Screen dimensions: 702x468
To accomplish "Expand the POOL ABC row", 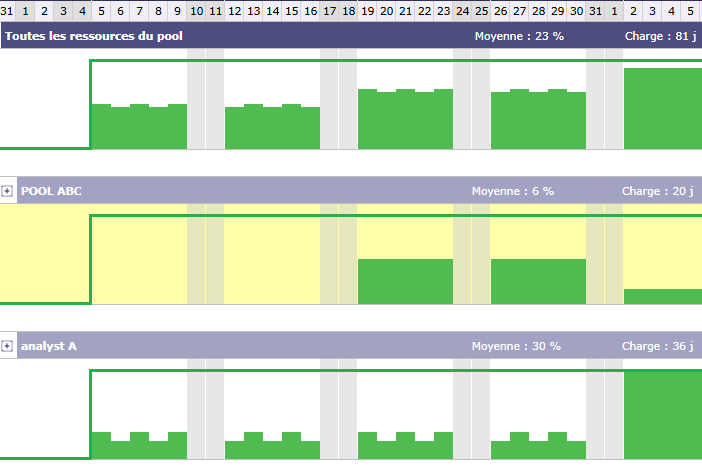I will click(7, 191).
